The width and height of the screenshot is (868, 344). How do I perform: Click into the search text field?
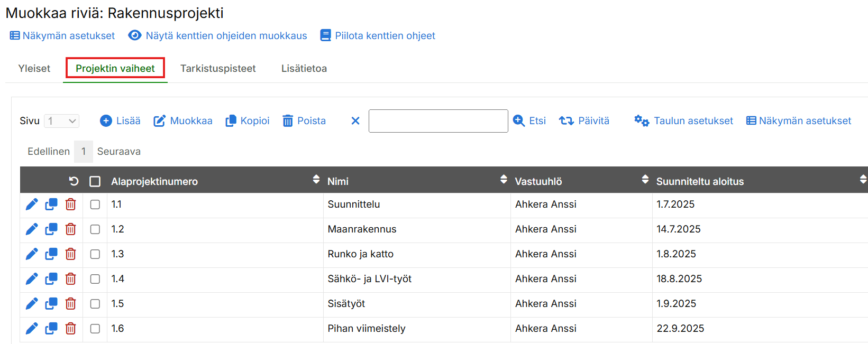pos(438,121)
